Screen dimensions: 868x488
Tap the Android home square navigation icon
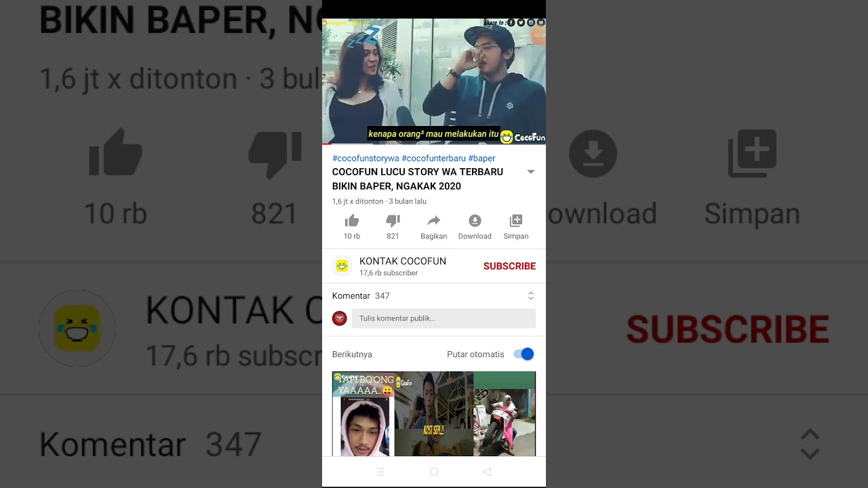point(434,472)
